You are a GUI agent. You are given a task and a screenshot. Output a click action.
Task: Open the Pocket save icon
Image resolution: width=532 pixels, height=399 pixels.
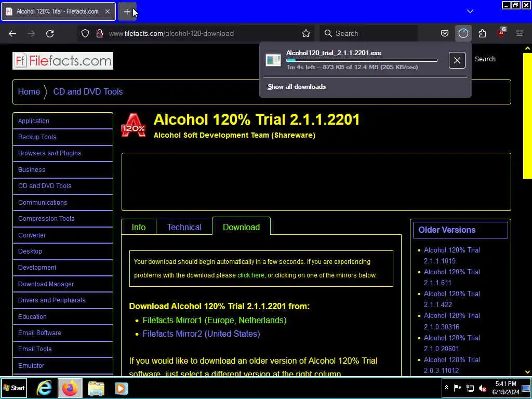coord(445,33)
